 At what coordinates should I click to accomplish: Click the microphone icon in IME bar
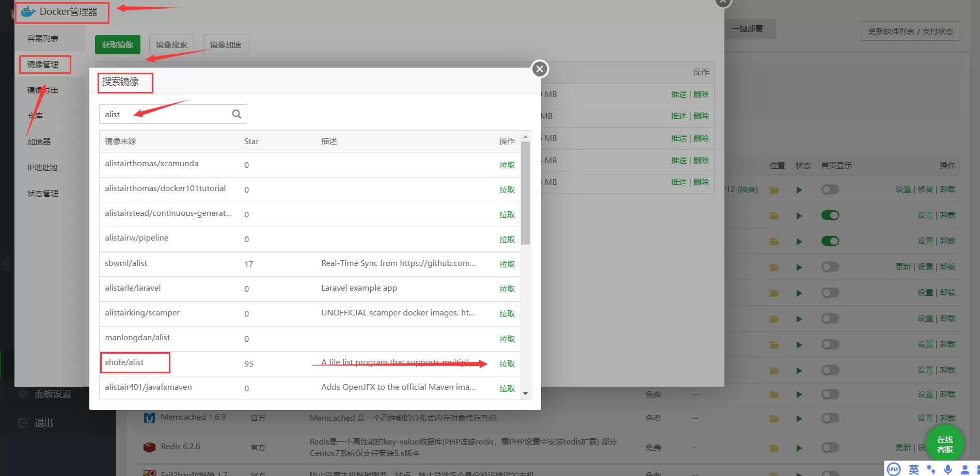(x=948, y=469)
